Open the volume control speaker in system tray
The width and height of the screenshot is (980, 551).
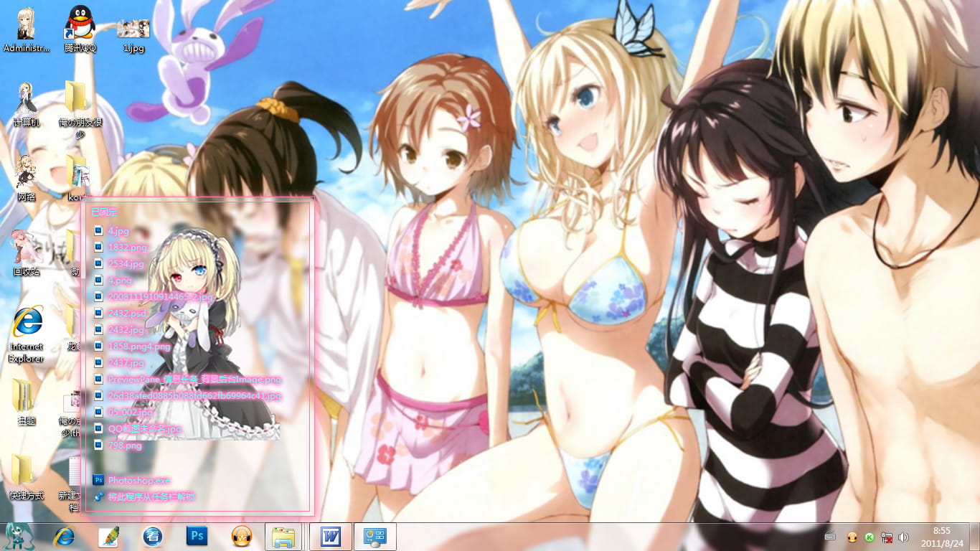click(x=903, y=536)
